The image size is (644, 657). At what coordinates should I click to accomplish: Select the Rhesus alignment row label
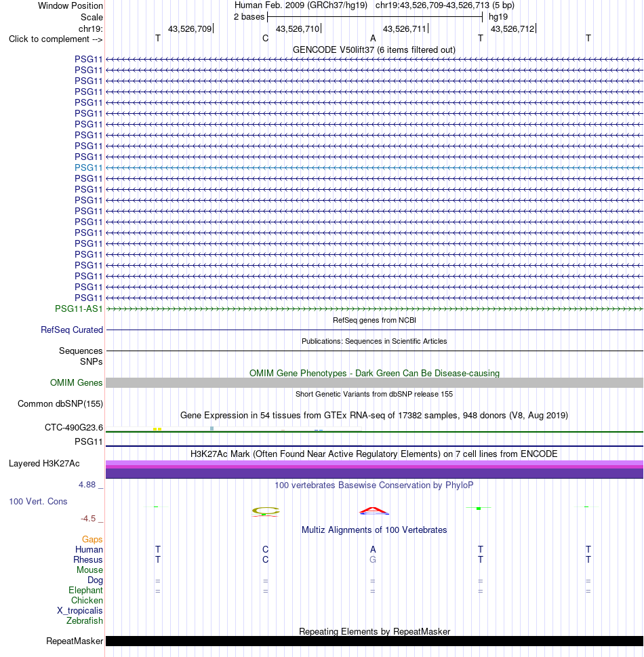click(x=88, y=560)
